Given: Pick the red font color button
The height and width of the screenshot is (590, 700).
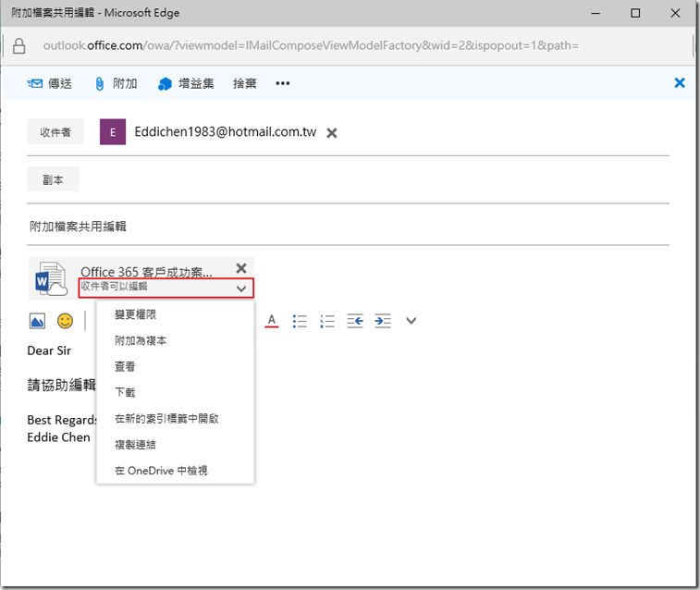Looking at the screenshot, I should point(272,321).
